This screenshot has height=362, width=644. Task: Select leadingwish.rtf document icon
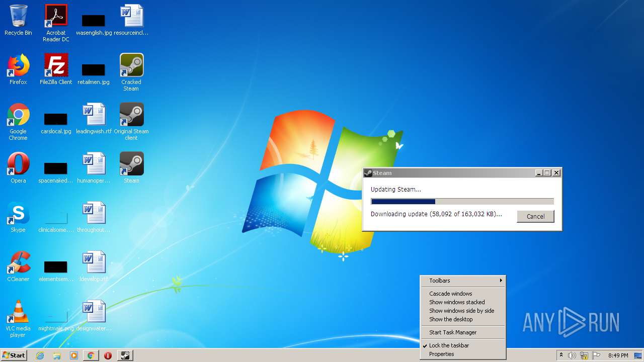(x=94, y=119)
